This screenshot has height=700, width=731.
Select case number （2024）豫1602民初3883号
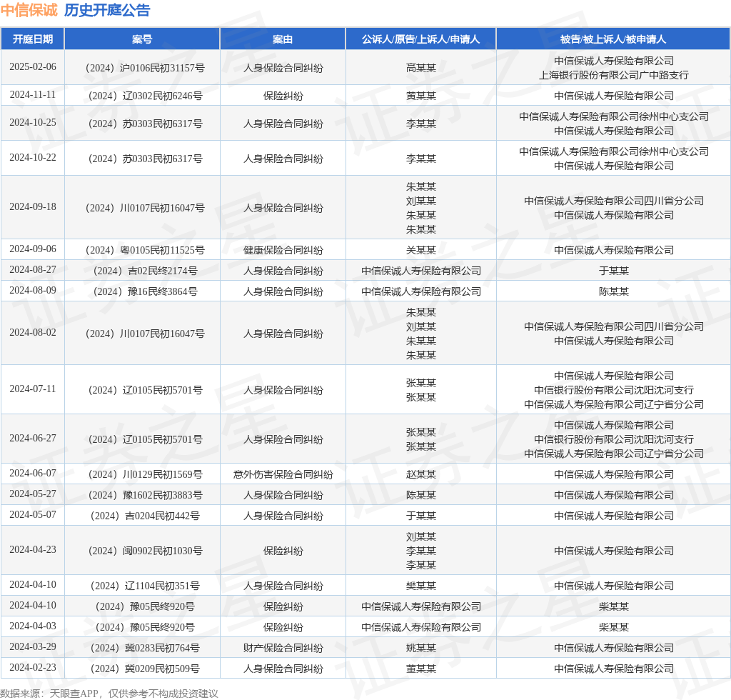pos(142,495)
